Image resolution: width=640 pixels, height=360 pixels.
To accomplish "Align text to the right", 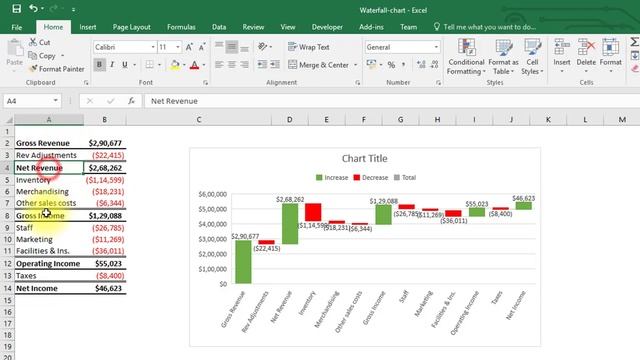I will coord(244,64).
